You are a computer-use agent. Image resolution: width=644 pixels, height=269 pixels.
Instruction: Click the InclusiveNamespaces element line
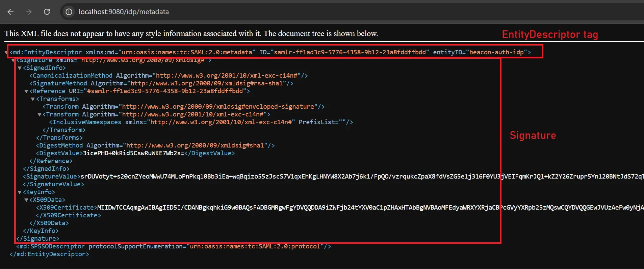coord(201,122)
